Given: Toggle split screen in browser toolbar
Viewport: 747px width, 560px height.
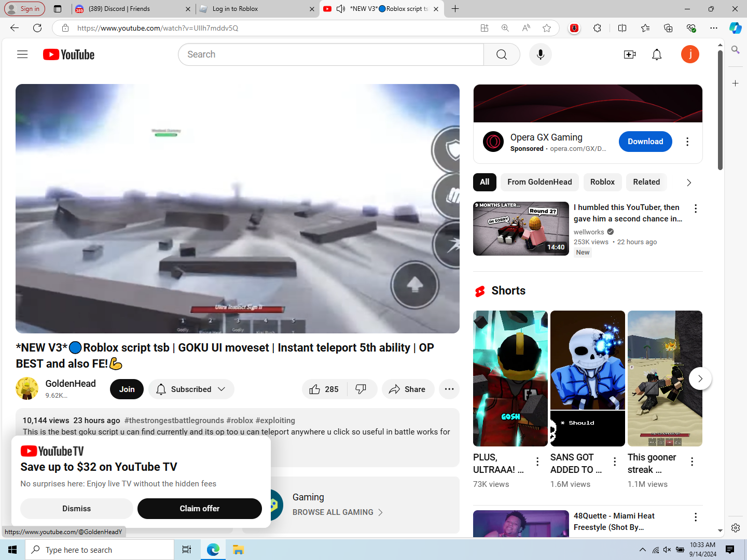Looking at the screenshot, I should click(x=622, y=28).
